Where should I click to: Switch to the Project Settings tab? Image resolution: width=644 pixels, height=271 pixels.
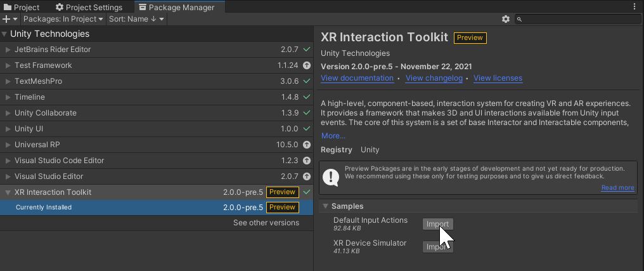[x=89, y=8]
